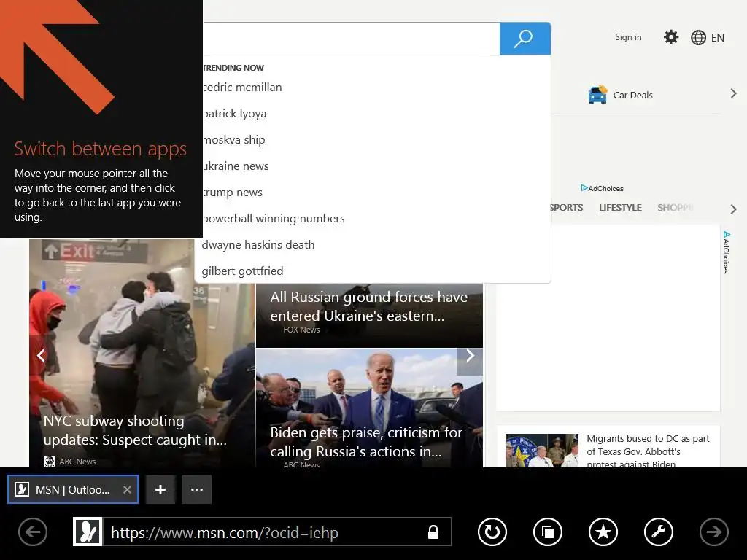Viewport: 747px width, 560px height.
Task: Show next news carousel slide
Action: pyautogui.click(x=470, y=356)
